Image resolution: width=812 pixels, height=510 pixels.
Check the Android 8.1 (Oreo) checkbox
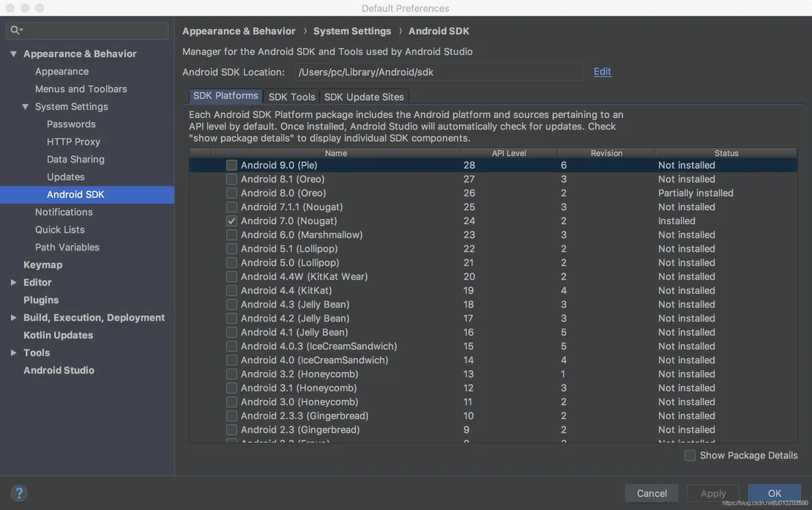coord(232,179)
